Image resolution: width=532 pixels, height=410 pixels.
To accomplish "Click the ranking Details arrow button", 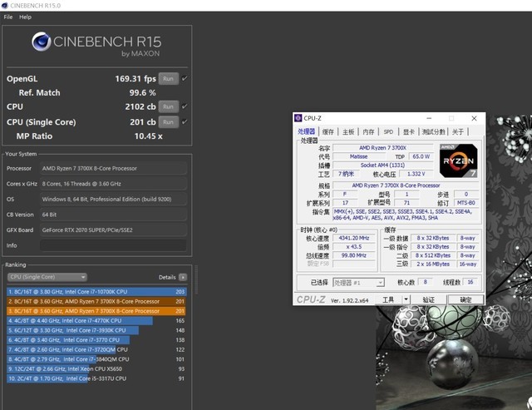I will click(183, 277).
